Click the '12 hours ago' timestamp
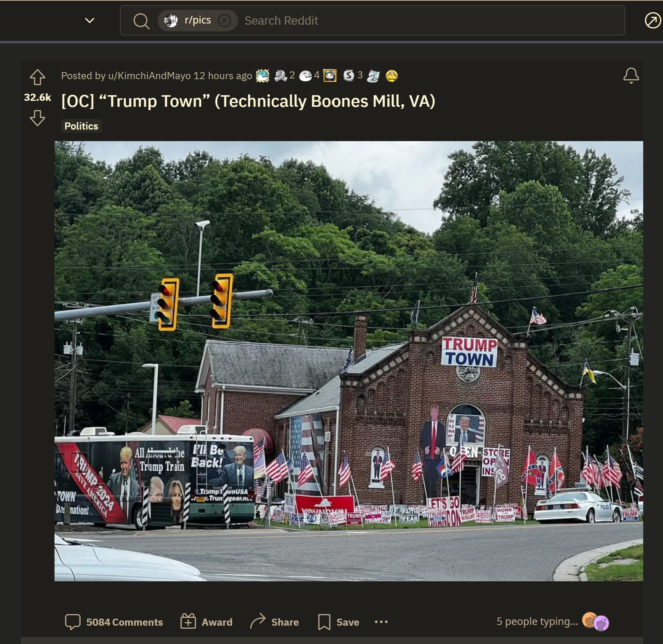Screen dimensions: 663x644 223,76
